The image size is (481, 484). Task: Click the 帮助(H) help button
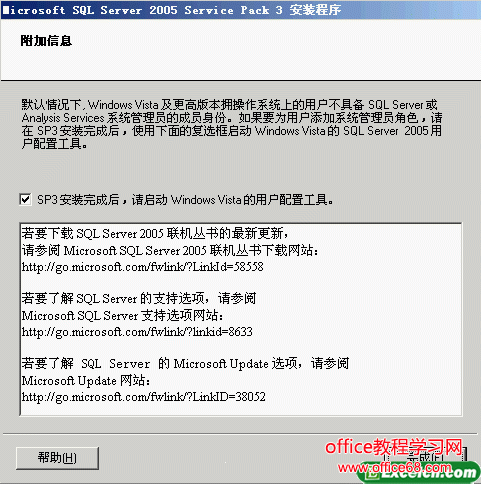(57, 458)
